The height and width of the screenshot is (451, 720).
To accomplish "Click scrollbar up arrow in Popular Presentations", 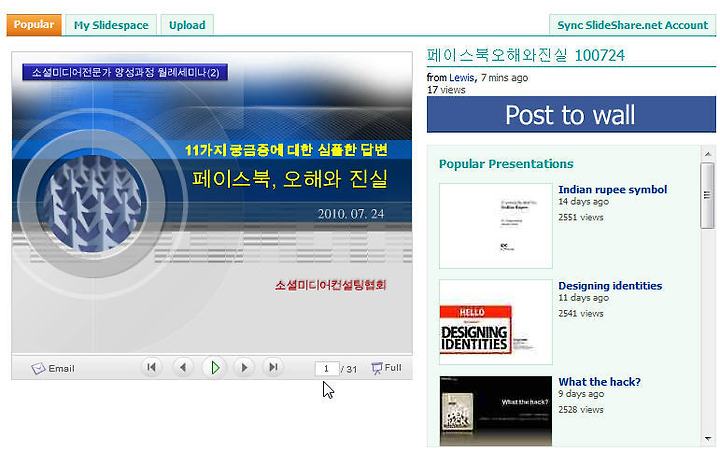I will click(708, 154).
